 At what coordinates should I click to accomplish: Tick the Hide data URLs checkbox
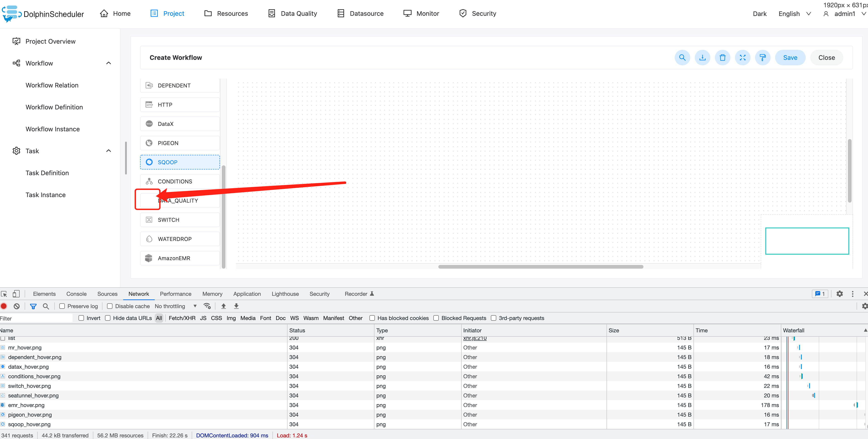(x=108, y=318)
